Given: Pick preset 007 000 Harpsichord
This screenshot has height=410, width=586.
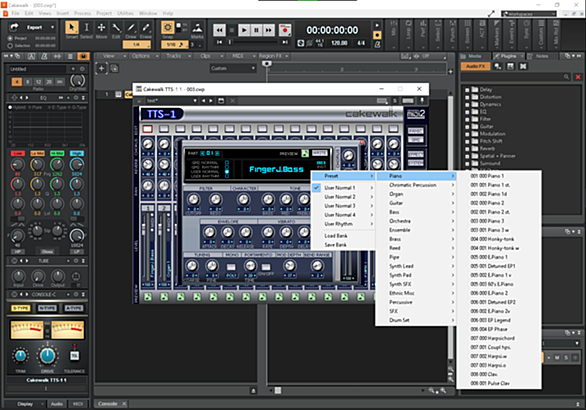Looking at the screenshot, I should (499, 338).
